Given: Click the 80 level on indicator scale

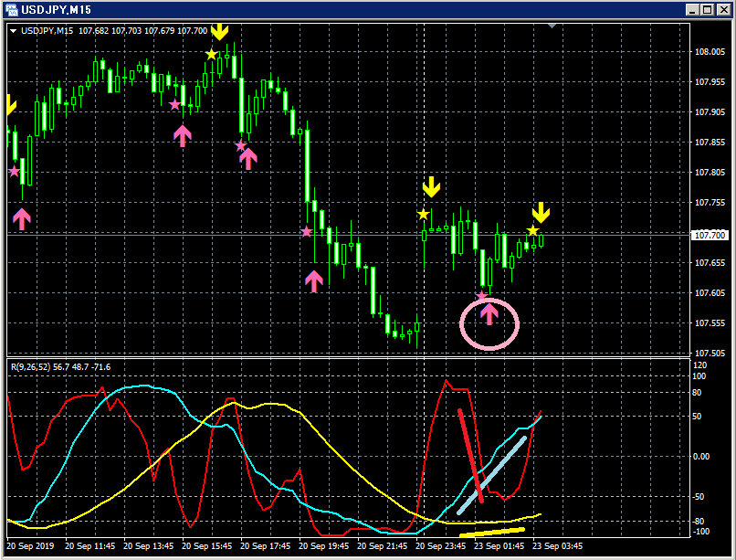Looking at the screenshot, I should click(x=698, y=393).
